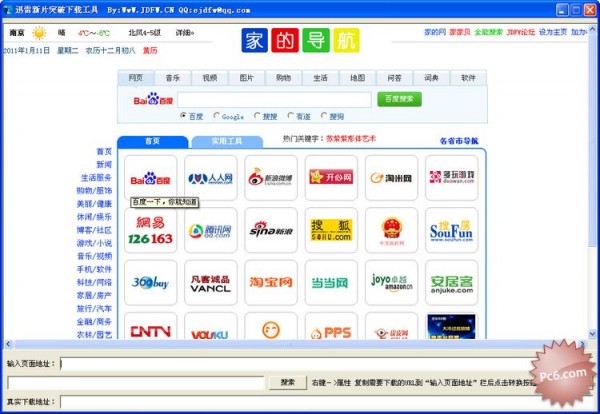Image resolution: width=600 pixels, height=414 pixels.
Task: Click the 搜索 button in bottom panel
Action: (x=288, y=382)
